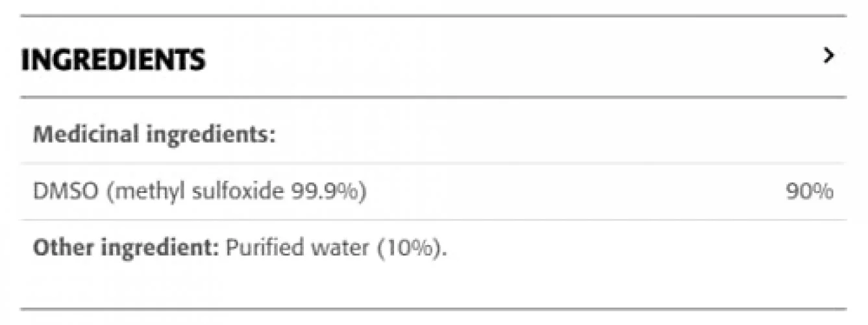
Task: Click '99.9%' purity figure
Action: (x=326, y=192)
